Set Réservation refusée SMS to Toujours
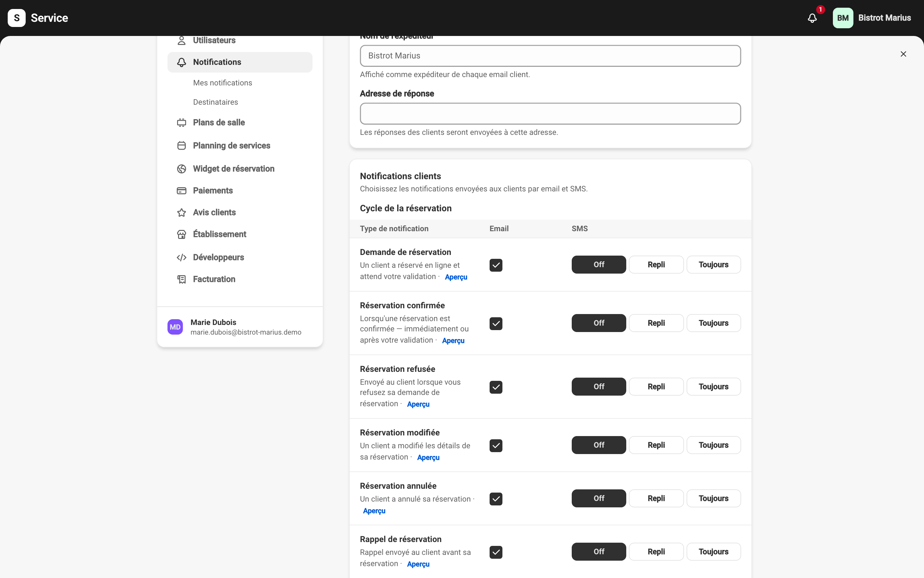Screen dimensions: 924x578 coord(713,387)
